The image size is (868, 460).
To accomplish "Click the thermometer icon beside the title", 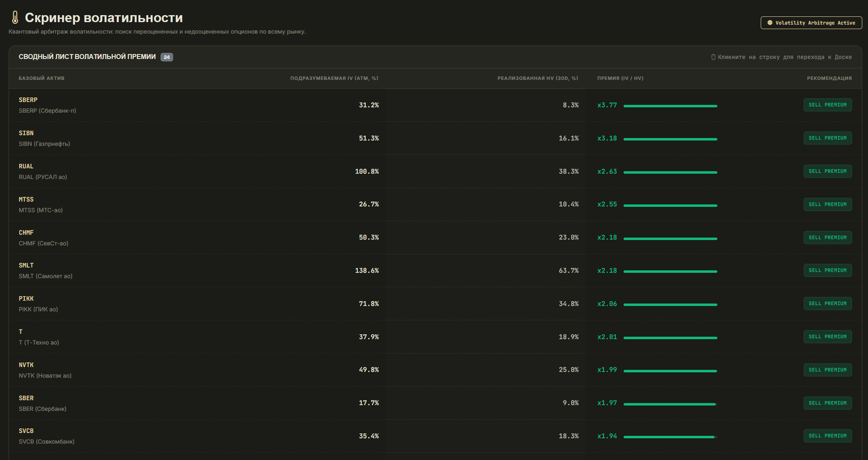I will (x=15, y=18).
